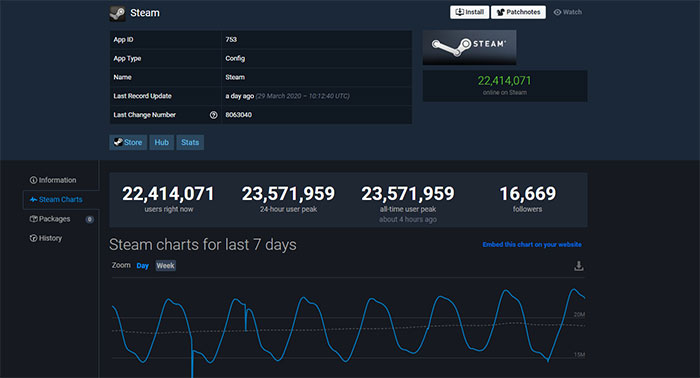Image resolution: width=700 pixels, height=378 pixels.
Task: Click the latest peak on the chart line
Action: coord(574,289)
